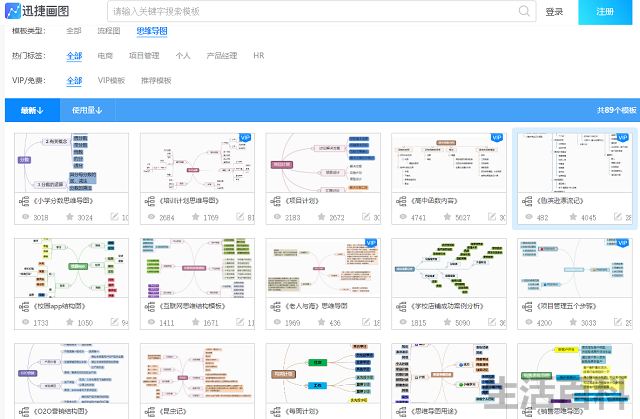Click mind-map icon beside 《互联网思维结构模板》
The height and width of the screenshot is (419, 640).
pyautogui.click(x=150, y=306)
